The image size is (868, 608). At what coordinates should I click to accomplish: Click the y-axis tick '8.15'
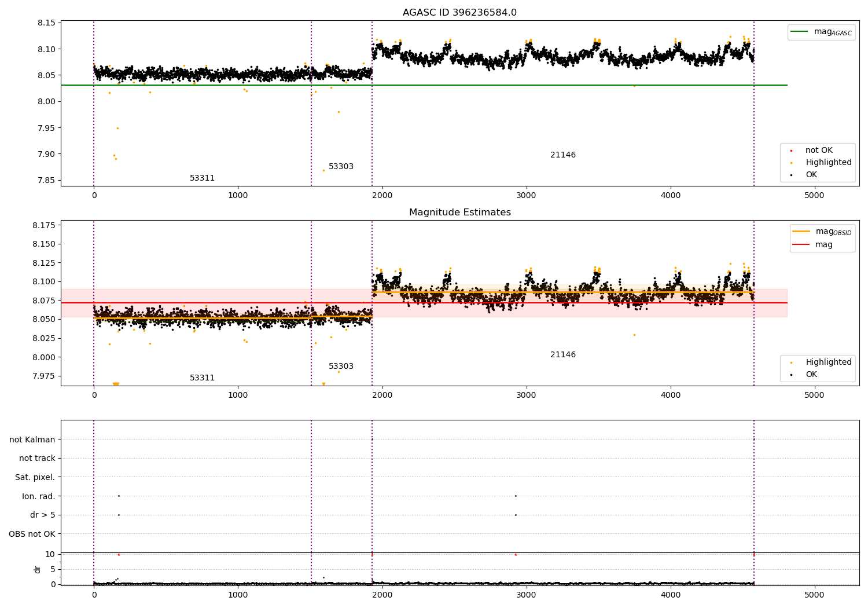(46, 23)
